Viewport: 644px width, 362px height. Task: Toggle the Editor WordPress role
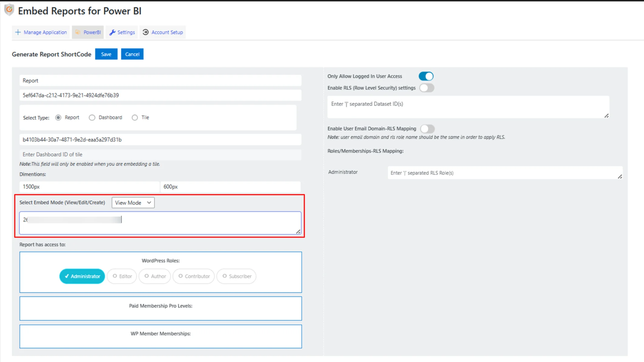tap(122, 276)
